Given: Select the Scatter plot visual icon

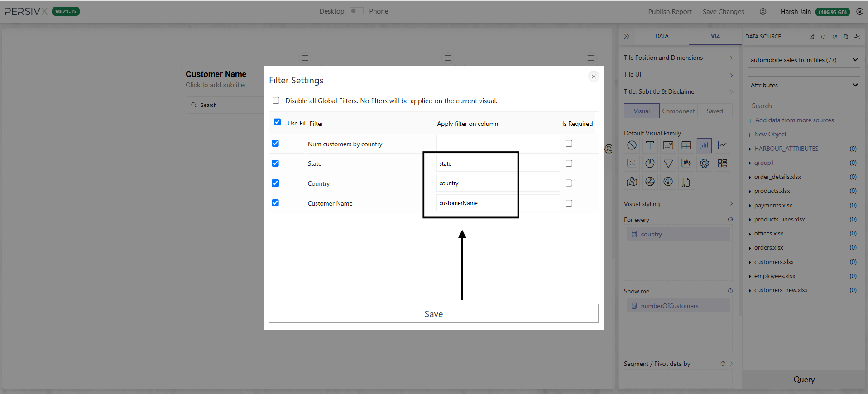Looking at the screenshot, I should [632, 163].
